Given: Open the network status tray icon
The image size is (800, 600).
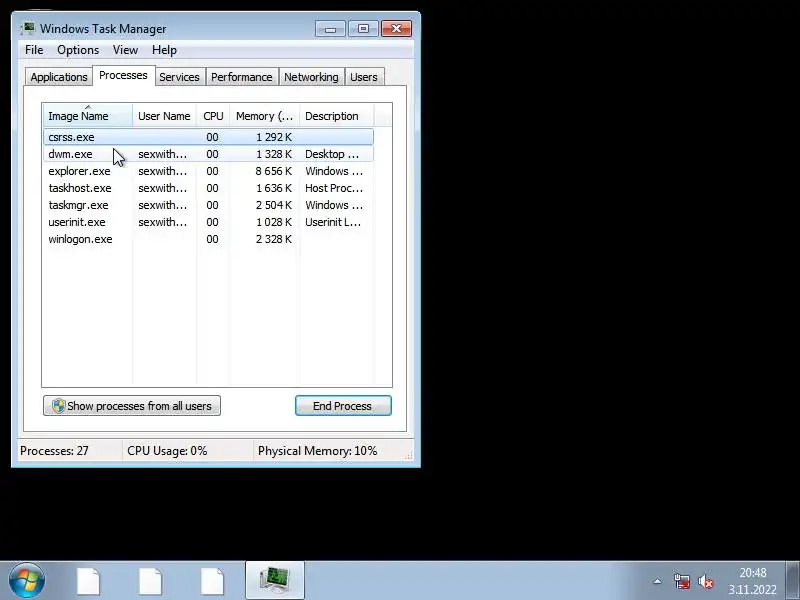Looking at the screenshot, I should [682, 581].
